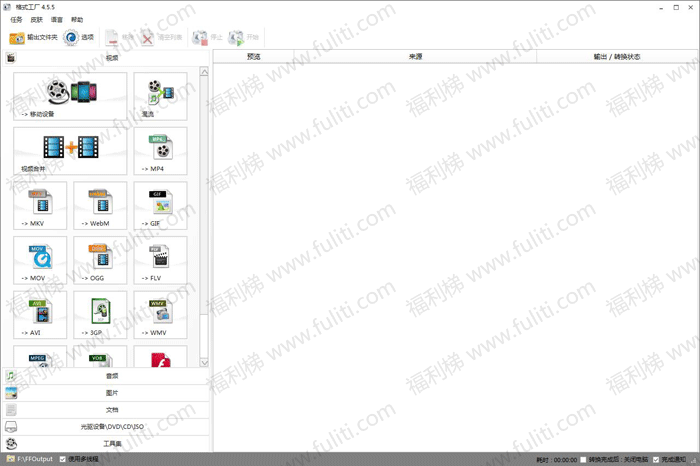Select the AVI format icon
Image resolution: width=700 pixels, height=466 pixels.
click(40, 314)
